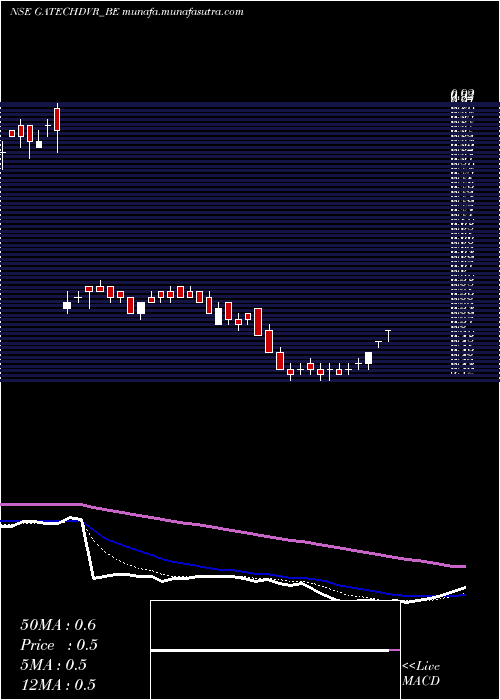Screen dimensions: 500x700
Task: Click the NSE GATECHDVR_BE chart title
Action: point(127,12)
